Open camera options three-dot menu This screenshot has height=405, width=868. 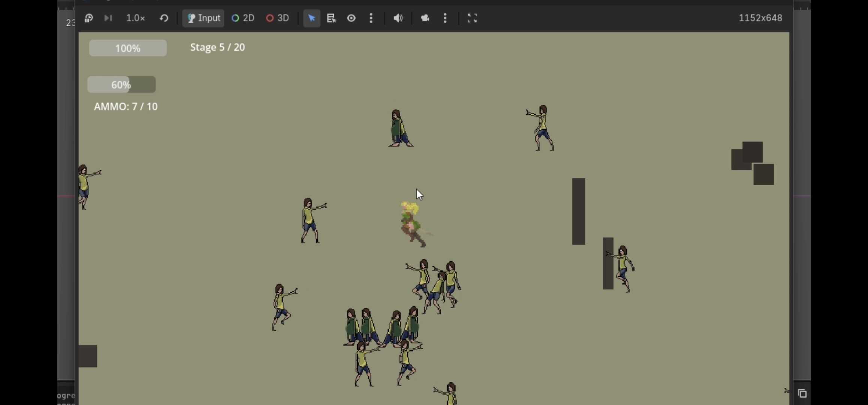445,18
